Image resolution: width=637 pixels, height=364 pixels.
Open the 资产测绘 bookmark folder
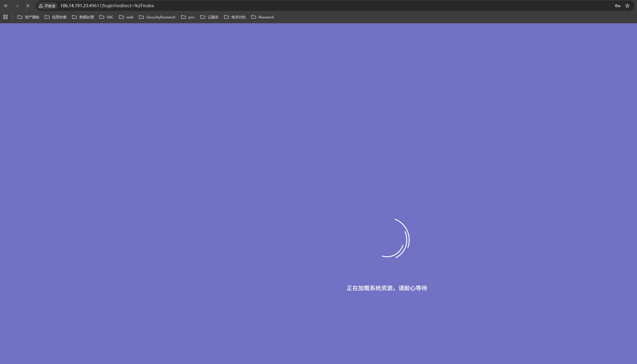pyautogui.click(x=28, y=17)
